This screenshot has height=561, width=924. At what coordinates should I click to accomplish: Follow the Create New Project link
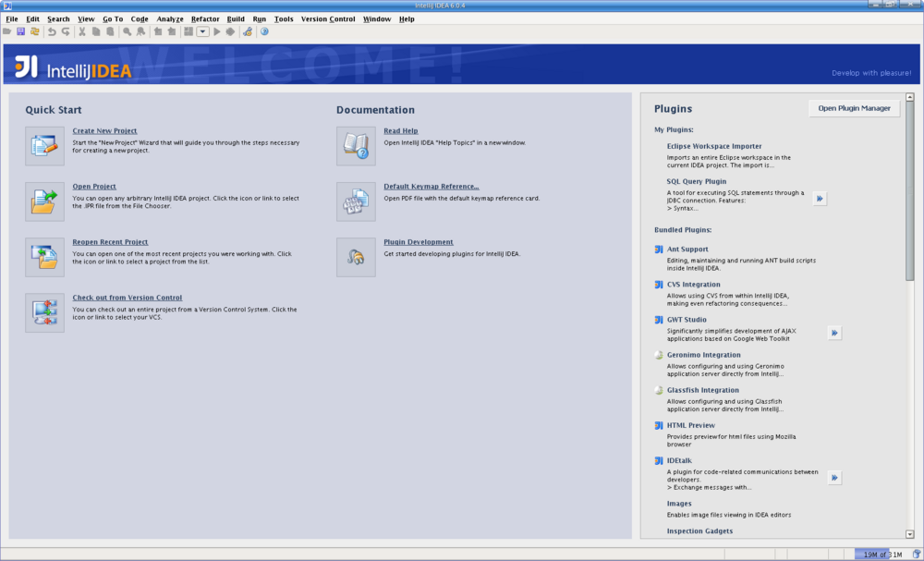point(104,131)
